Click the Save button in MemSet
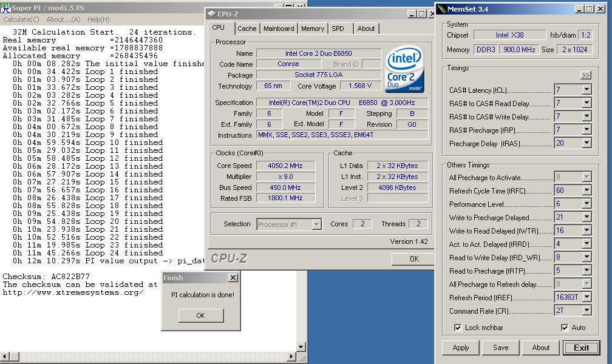This screenshot has height=364, width=612. tap(500, 348)
